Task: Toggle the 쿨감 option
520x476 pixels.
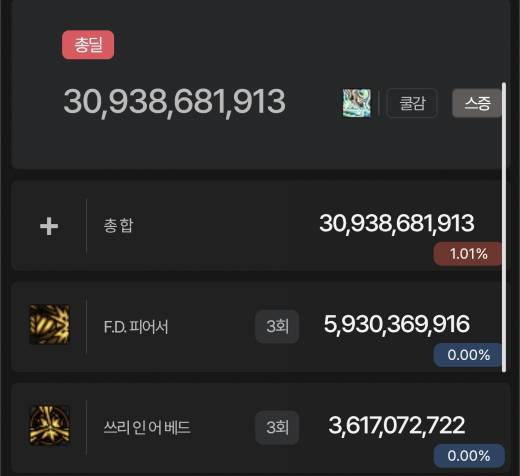Action: (x=412, y=103)
